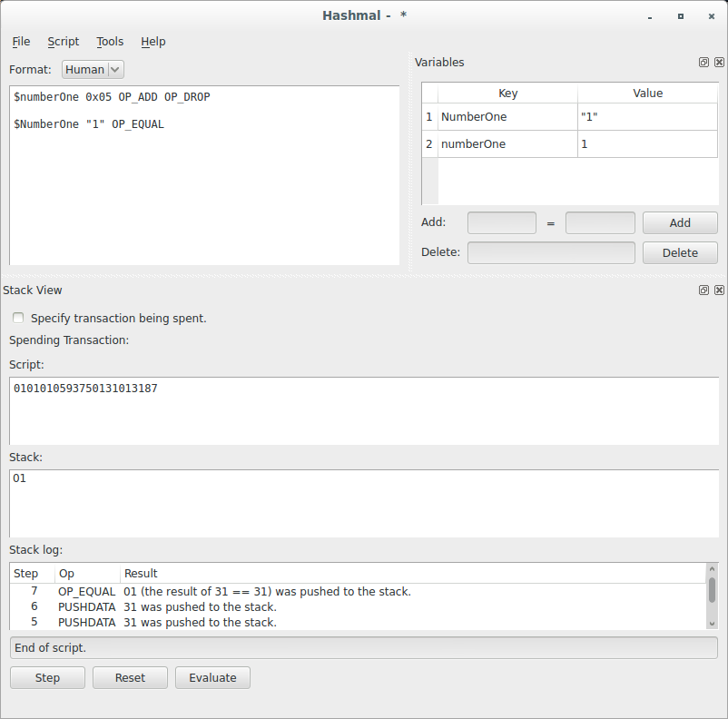Open the File menu

[x=20, y=42]
